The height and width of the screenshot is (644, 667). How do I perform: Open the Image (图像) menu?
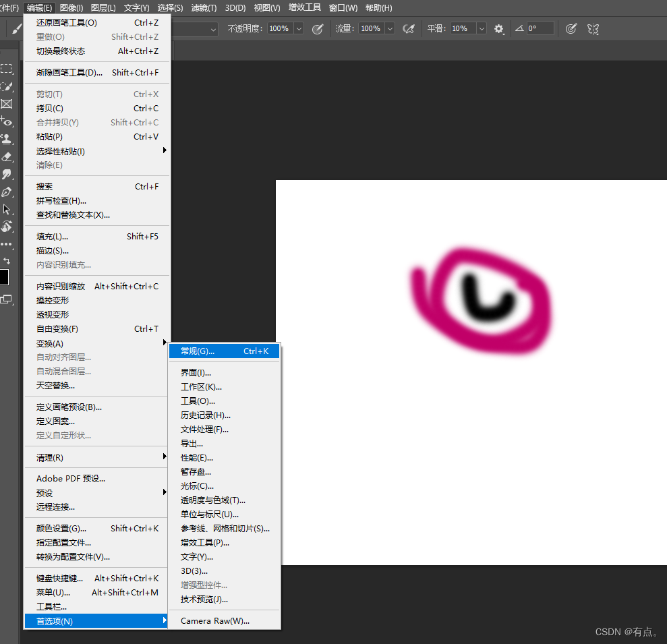point(71,7)
